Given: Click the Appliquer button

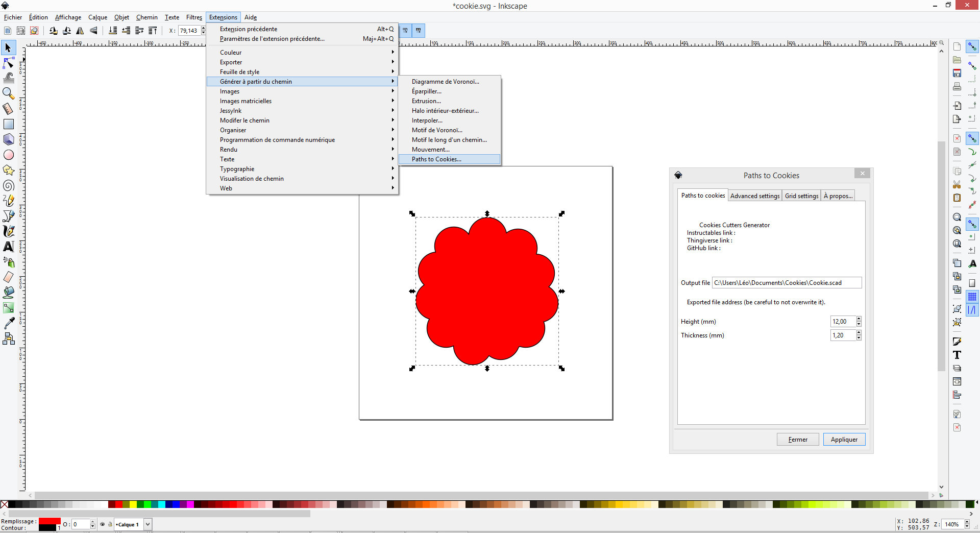Looking at the screenshot, I should [844, 440].
